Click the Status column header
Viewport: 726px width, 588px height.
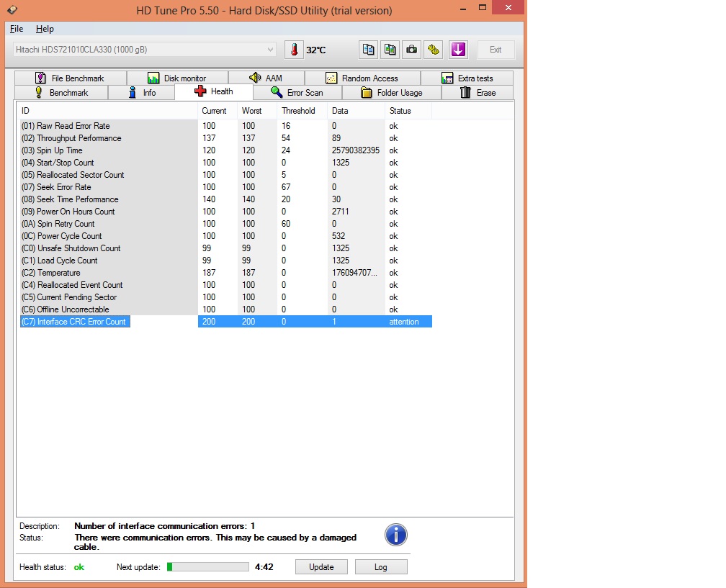tap(408, 111)
